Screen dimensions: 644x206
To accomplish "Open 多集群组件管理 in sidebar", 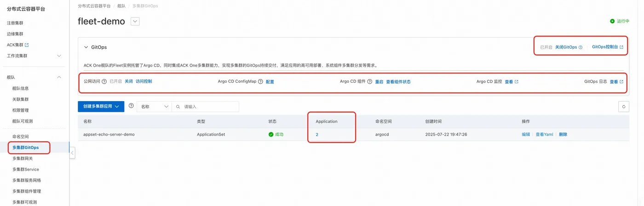I will (27, 191).
